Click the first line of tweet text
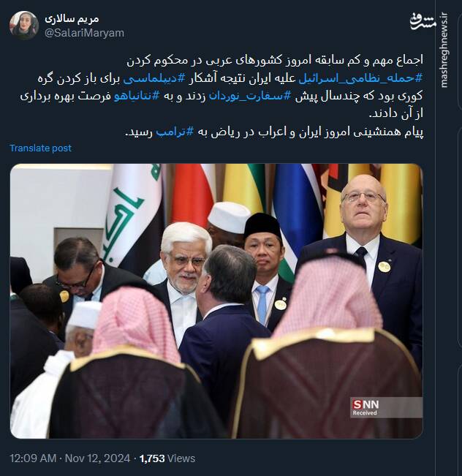 275,61
